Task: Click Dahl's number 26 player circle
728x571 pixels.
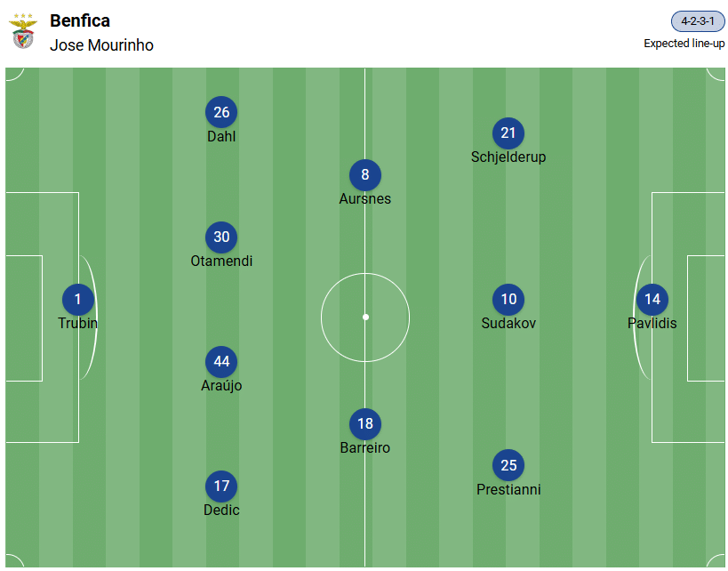Action: pyautogui.click(x=221, y=112)
